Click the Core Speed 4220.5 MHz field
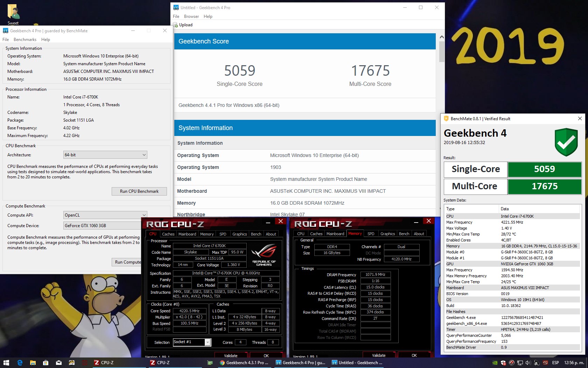Screen dimensions: 588x368 click(x=189, y=311)
